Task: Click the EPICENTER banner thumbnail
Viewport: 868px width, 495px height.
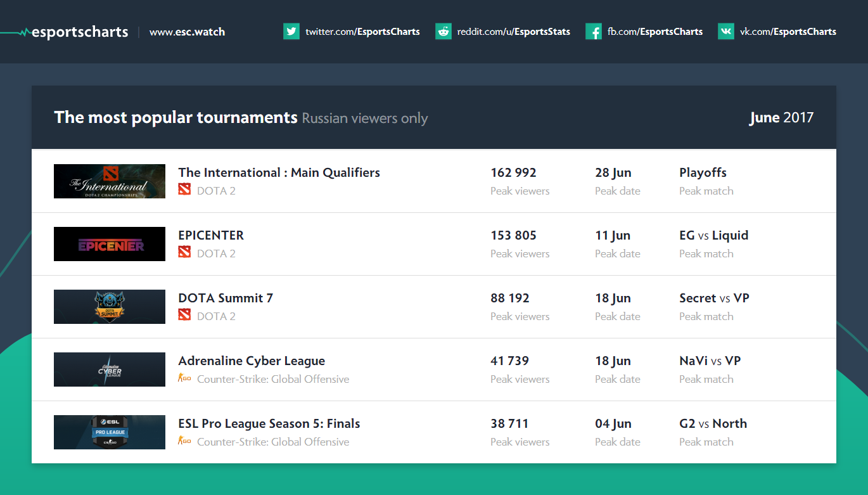Action: (110, 244)
